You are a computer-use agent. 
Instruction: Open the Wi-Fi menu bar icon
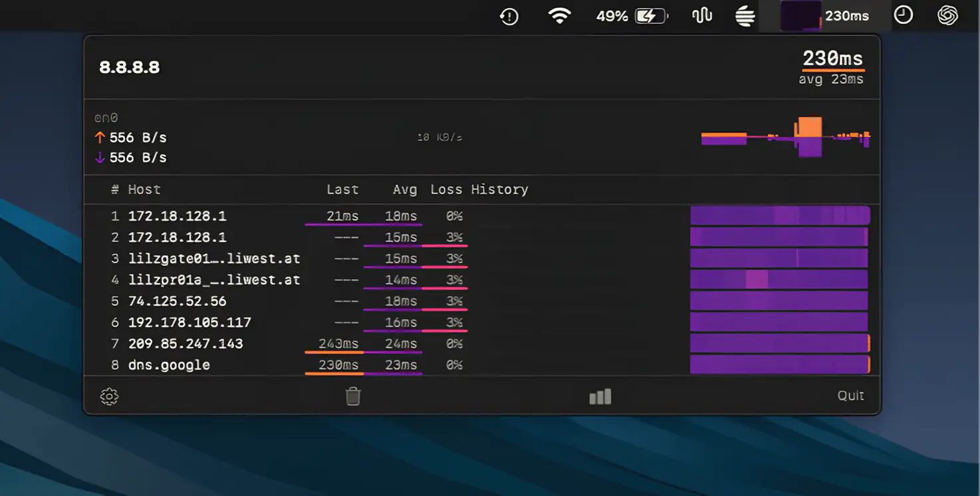pyautogui.click(x=560, y=16)
